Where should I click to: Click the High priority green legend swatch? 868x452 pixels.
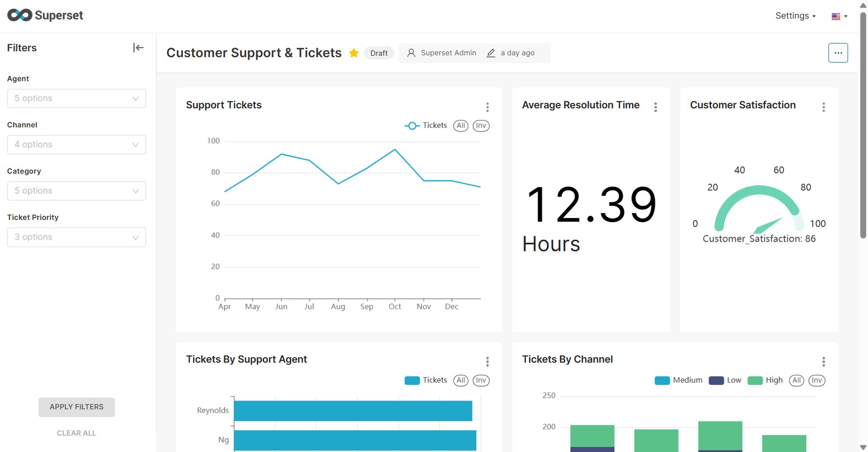point(755,380)
